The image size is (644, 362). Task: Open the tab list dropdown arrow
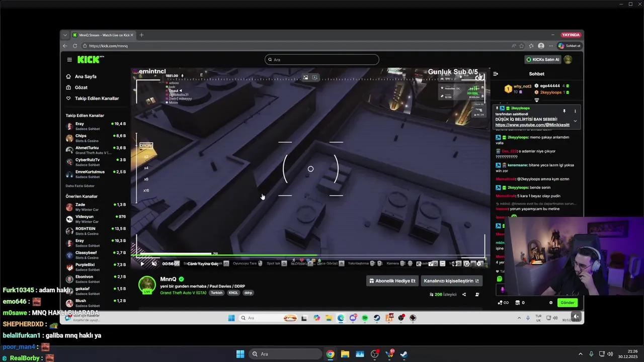pyautogui.click(x=65, y=35)
